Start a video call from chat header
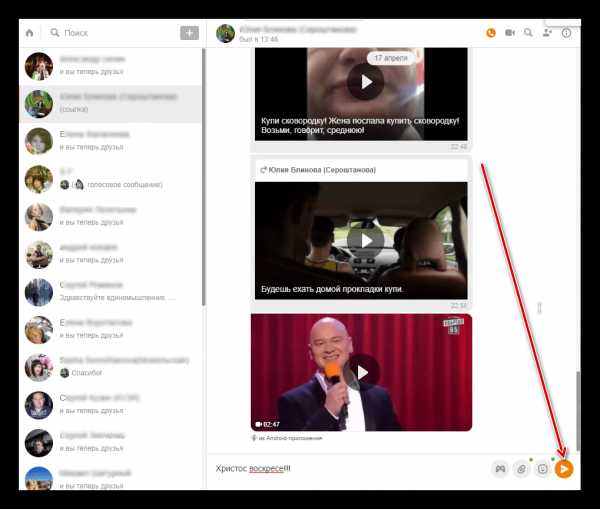 point(510,33)
